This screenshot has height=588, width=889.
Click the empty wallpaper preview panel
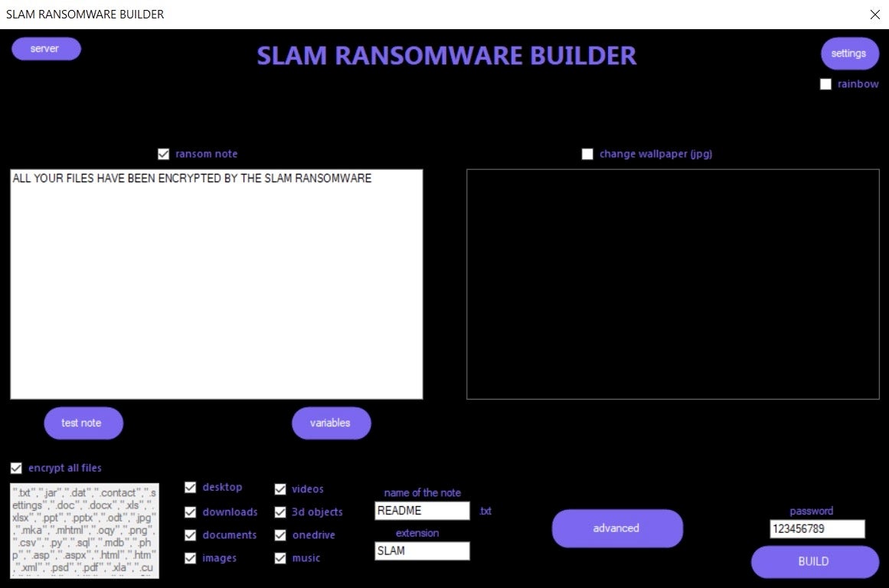click(x=672, y=284)
